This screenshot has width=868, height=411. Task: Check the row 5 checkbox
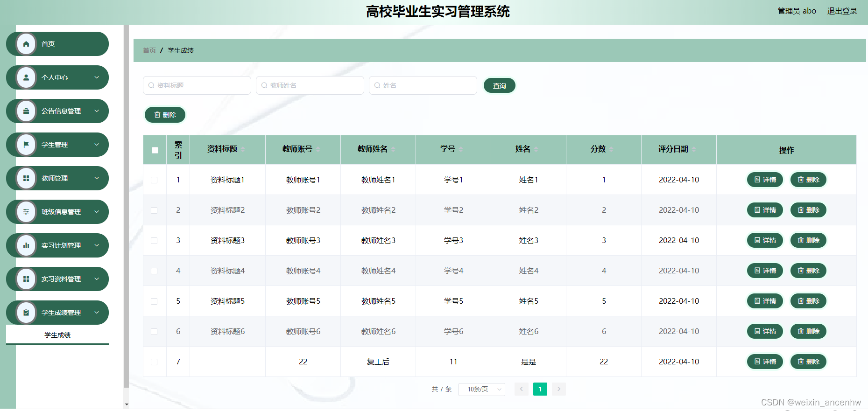(154, 301)
